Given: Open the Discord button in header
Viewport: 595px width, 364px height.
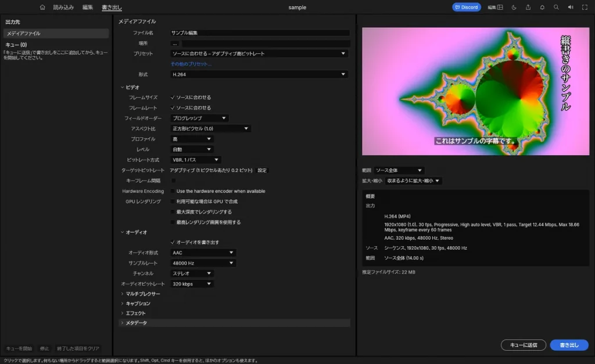Looking at the screenshot, I should (467, 7).
